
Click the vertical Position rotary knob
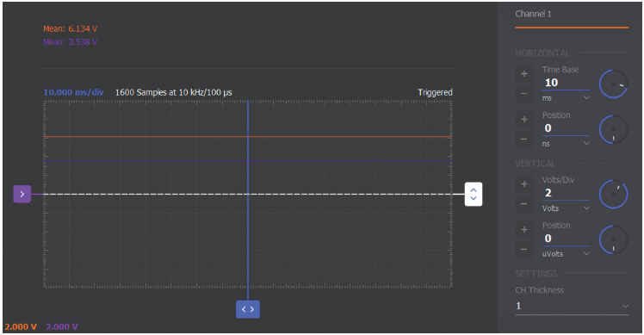click(x=613, y=239)
